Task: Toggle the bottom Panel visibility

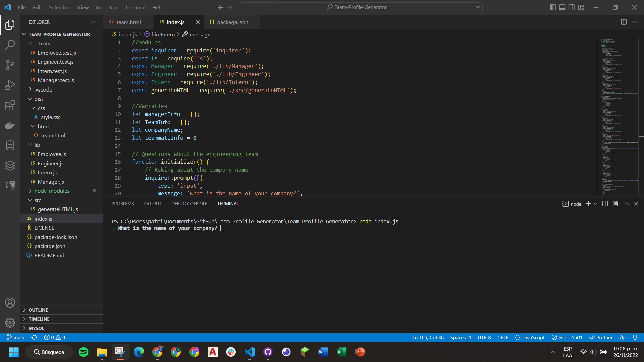Action: [562, 7]
